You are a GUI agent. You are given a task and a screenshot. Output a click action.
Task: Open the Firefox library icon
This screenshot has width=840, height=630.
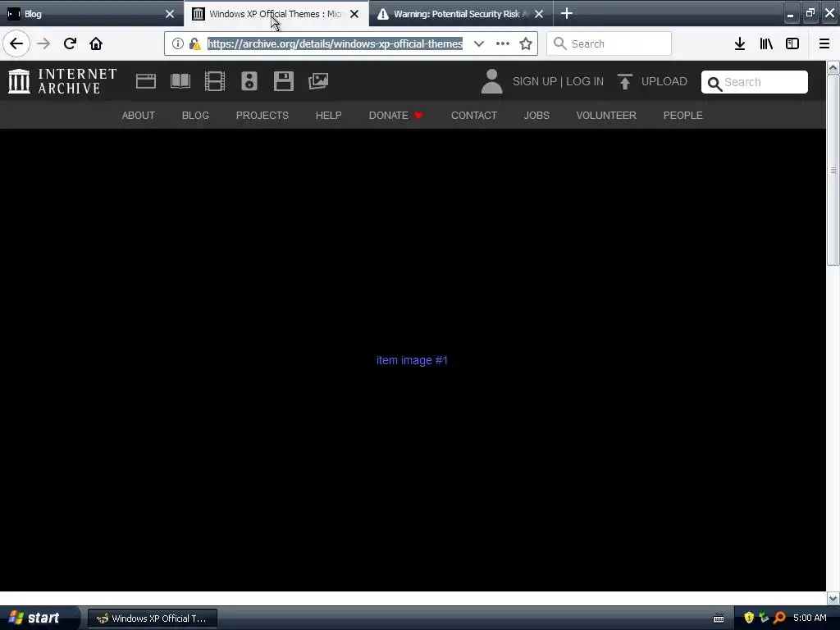(x=766, y=43)
